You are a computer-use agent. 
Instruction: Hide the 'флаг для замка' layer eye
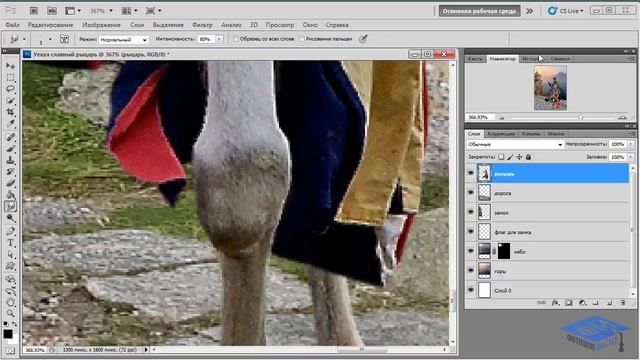click(471, 231)
